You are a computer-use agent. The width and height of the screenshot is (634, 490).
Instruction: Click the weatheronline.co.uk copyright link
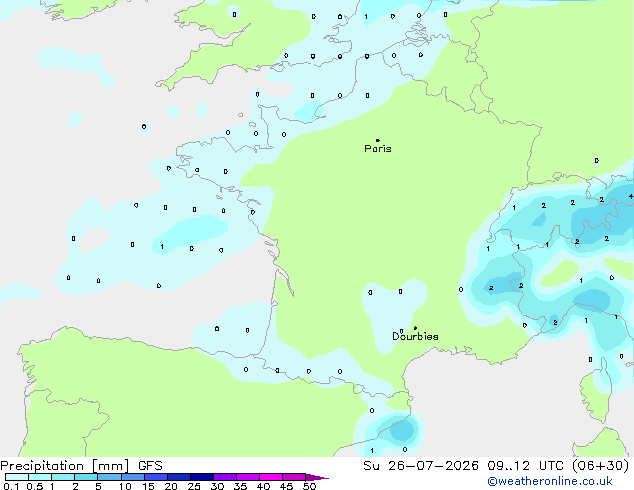click(x=550, y=481)
